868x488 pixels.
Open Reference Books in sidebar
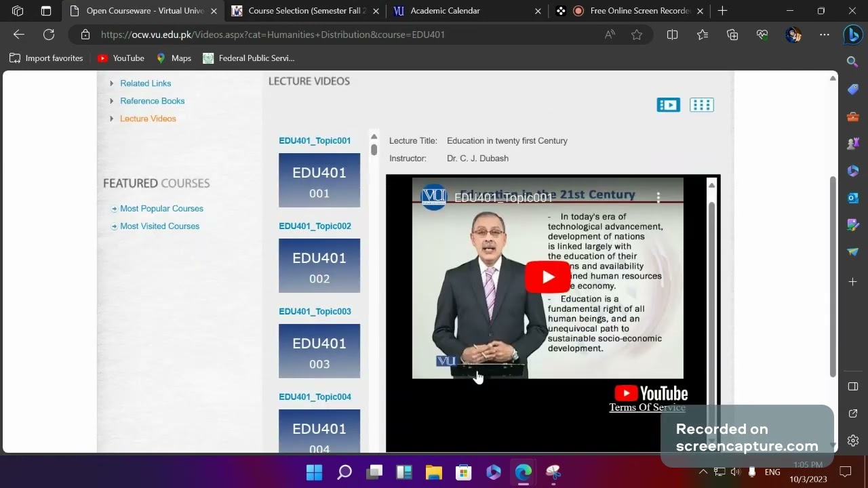point(152,101)
